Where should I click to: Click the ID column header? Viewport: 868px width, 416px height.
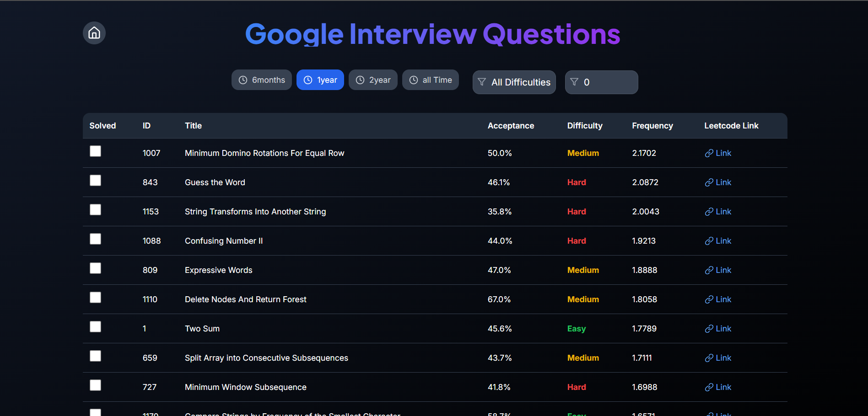(x=146, y=126)
